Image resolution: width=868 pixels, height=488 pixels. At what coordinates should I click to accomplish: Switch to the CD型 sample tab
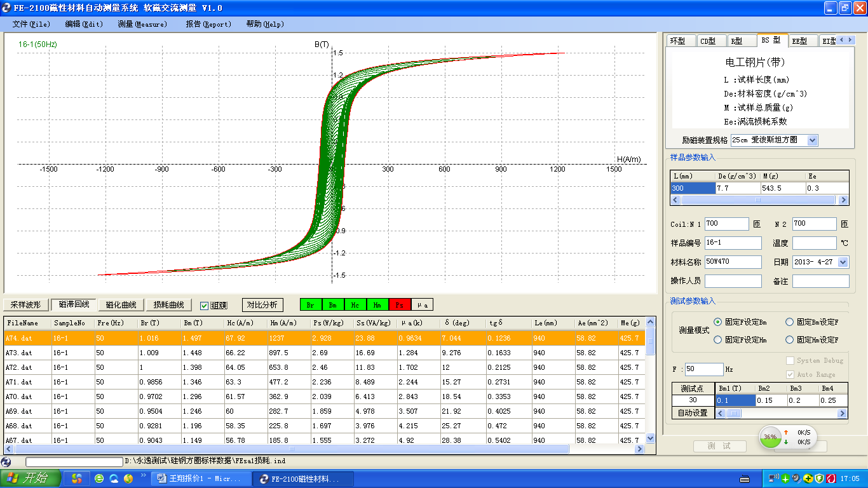point(711,41)
